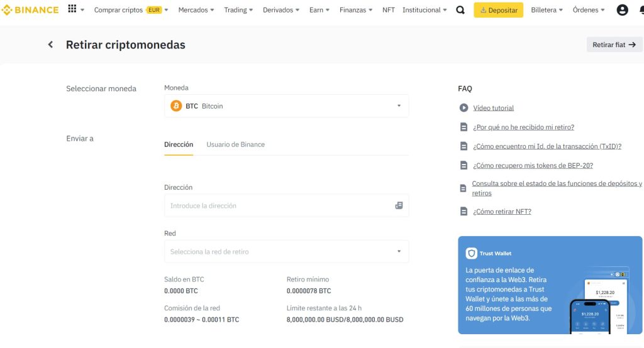
Task: Click the Bitcoin coin icon in Moneda selector
Action: pos(176,106)
